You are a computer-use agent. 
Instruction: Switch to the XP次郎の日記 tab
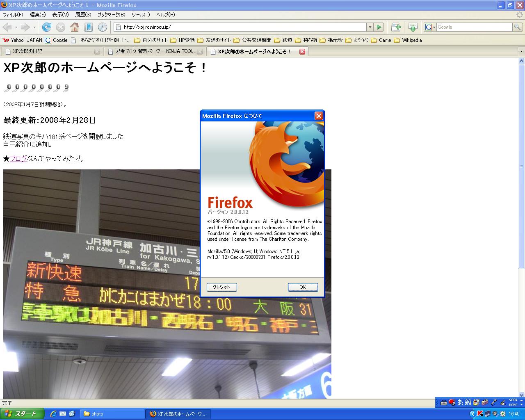[x=52, y=52]
